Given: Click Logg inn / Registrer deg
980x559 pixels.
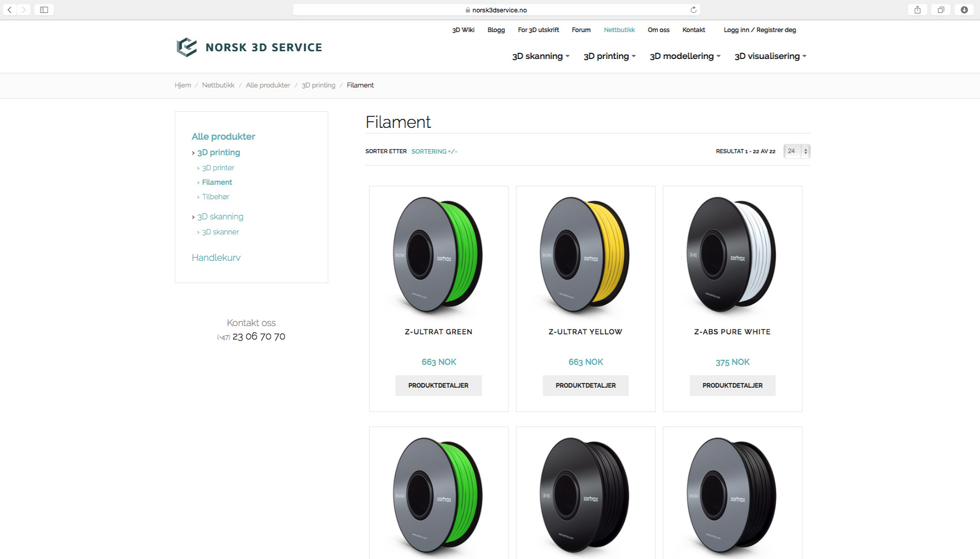Looking at the screenshot, I should pos(760,30).
